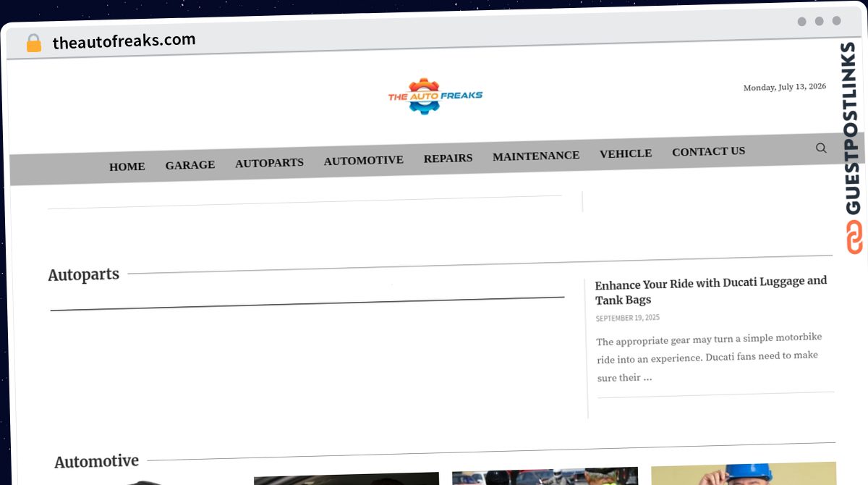Open the Repairs menu item
The image size is (868, 485).
coord(448,158)
